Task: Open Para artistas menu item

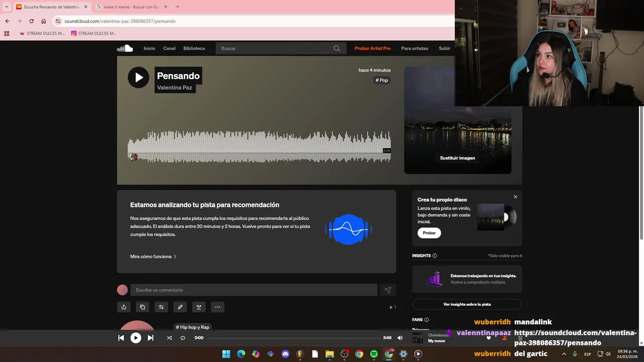Action: (x=415, y=48)
